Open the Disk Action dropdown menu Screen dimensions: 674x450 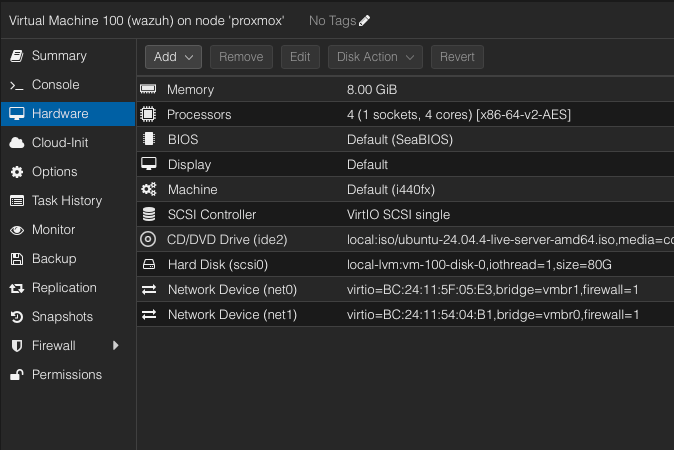(375, 57)
